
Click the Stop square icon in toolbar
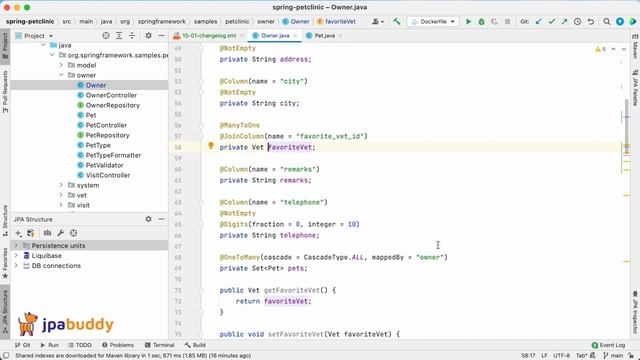507,21
